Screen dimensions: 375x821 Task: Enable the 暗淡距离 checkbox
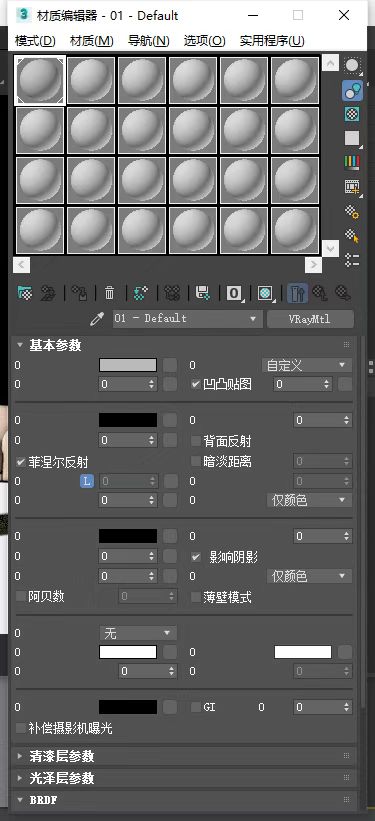click(x=196, y=461)
